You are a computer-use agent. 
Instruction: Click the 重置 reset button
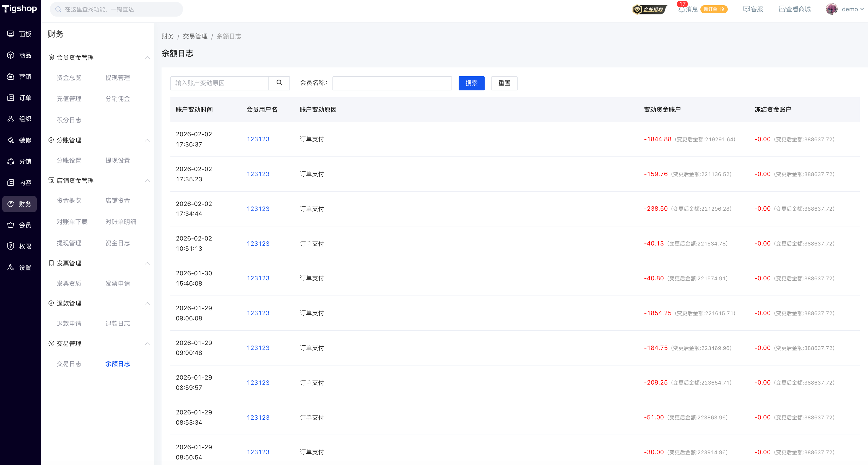(x=504, y=83)
